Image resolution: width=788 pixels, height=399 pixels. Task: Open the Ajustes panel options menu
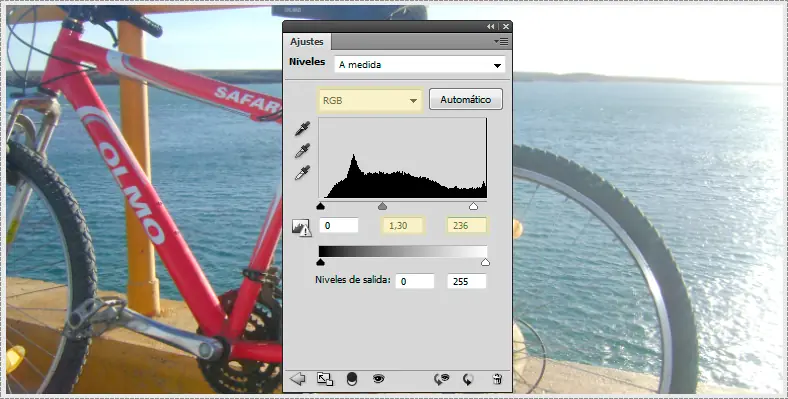click(x=501, y=42)
